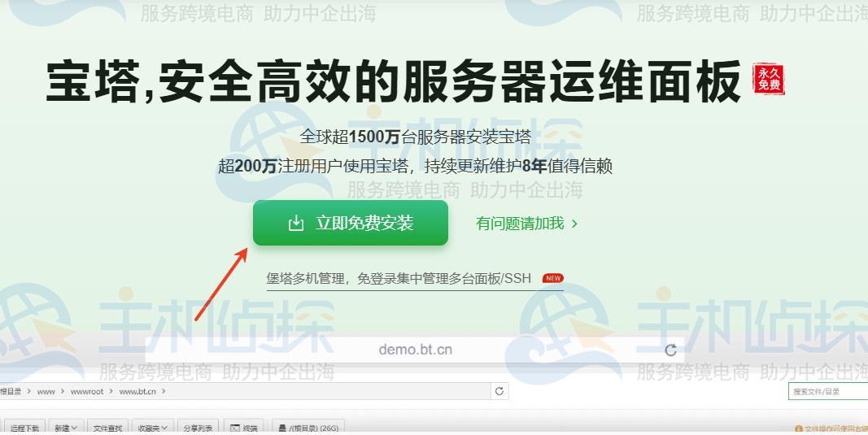868x435 pixels.
Task: Select www.bt.cn in the breadcrumb path
Action: 137,391
